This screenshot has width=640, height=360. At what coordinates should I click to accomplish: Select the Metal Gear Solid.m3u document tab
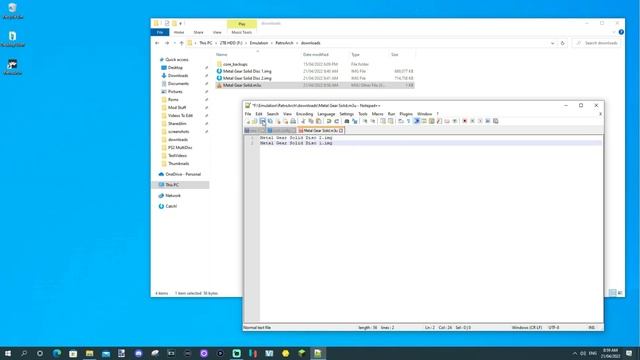coord(320,131)
